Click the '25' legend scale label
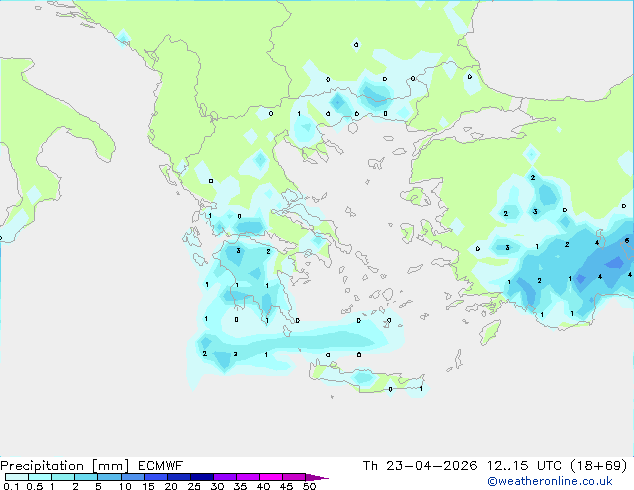The height and width of the screenshot is (490, 634). pyautogui.click(x=194, y=486)
